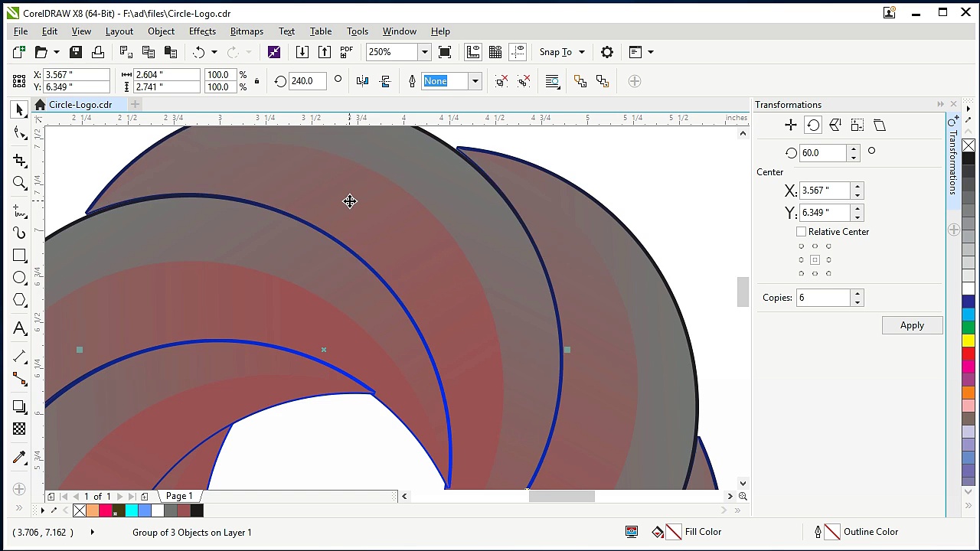Choose the Rectangle tool
Viewport: 980px width, 551px height.
[19, 256]
